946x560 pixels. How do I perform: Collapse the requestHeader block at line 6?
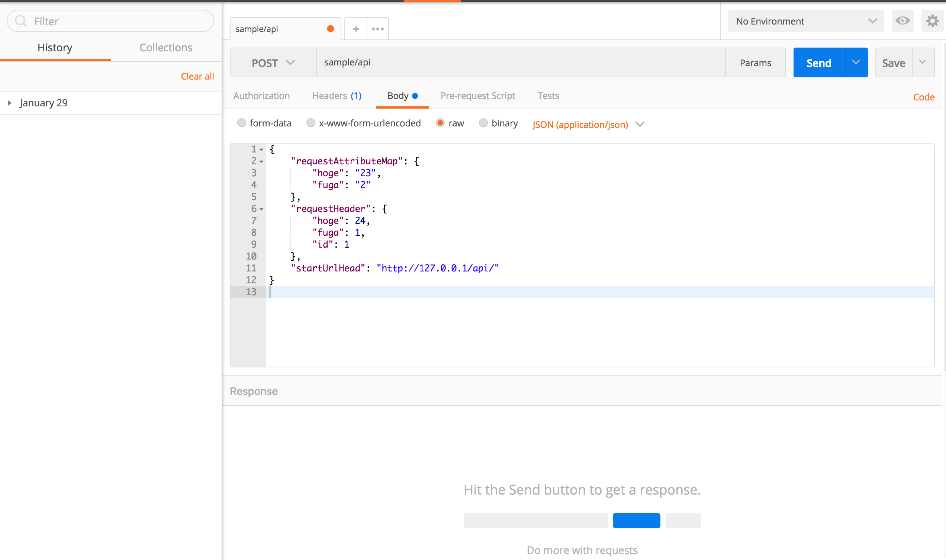[x=261, y=209]
